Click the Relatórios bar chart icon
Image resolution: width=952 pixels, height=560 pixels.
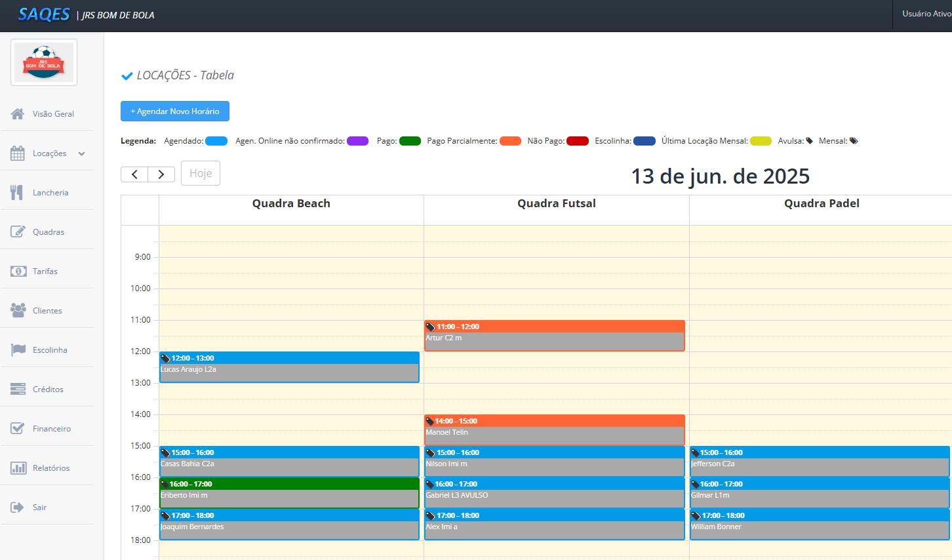click(x=18, y=468)
